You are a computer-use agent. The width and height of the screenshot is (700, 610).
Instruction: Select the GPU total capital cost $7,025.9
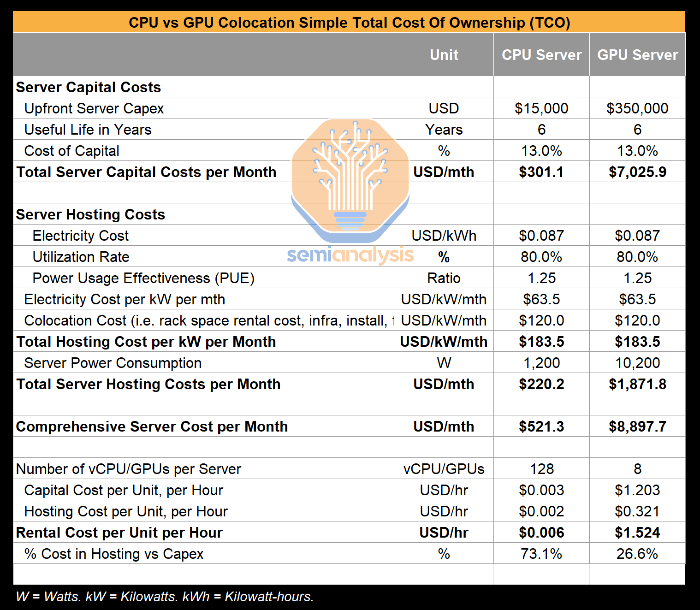click(x=637, y=172)
